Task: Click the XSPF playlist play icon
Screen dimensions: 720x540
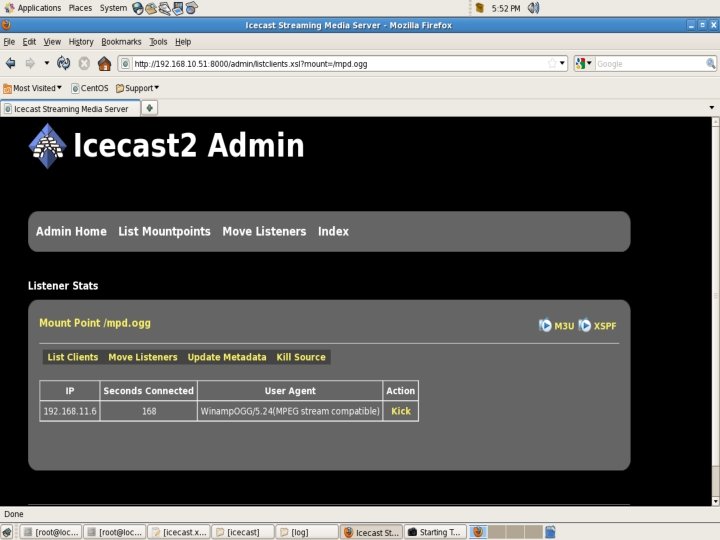Action: pyautogui.click(x=584, y=325)
